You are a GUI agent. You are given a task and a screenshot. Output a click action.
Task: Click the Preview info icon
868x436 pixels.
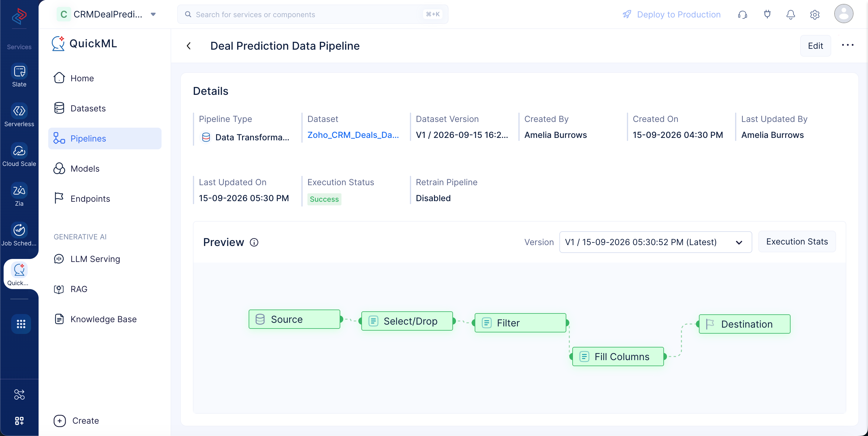254,242
